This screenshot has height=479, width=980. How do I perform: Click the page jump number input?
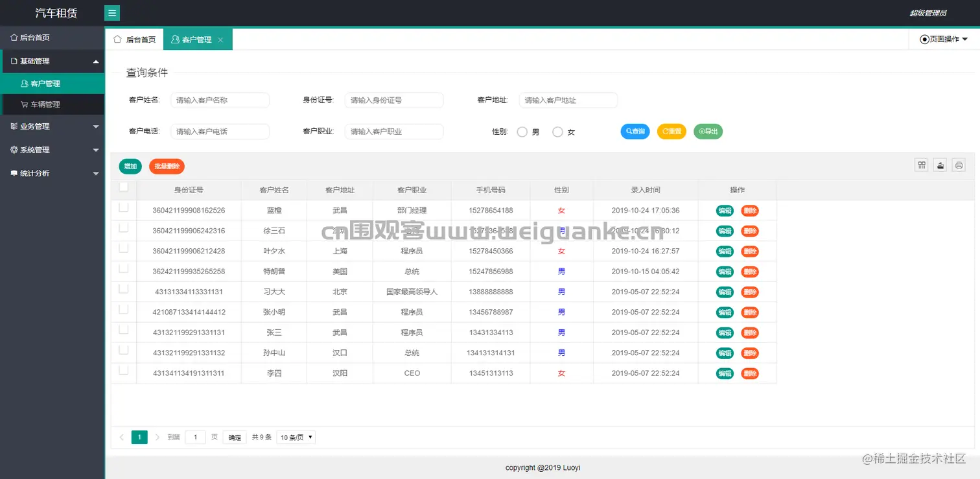click(195, 438)
